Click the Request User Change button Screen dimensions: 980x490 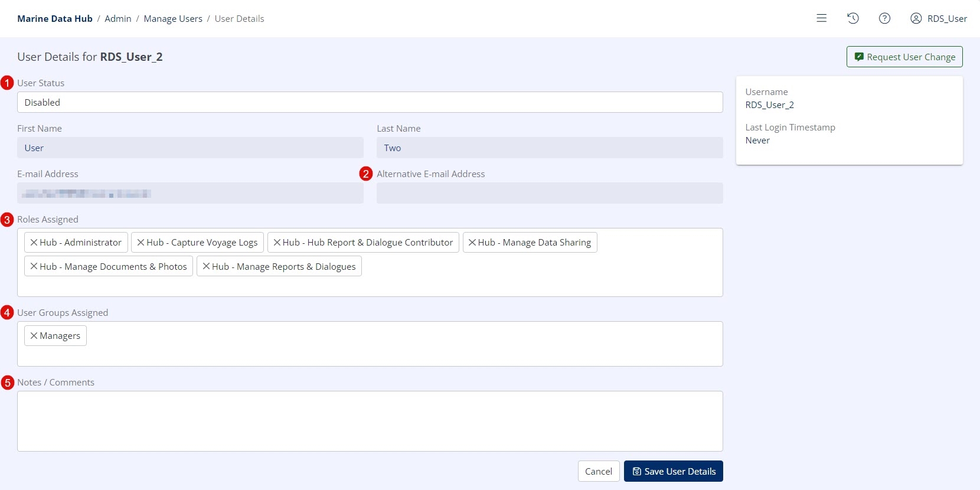tap(904, 57)
